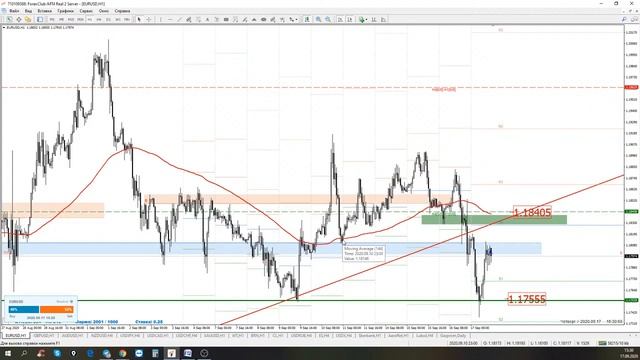
Task: Open the Файл menu
Action: 14,11
